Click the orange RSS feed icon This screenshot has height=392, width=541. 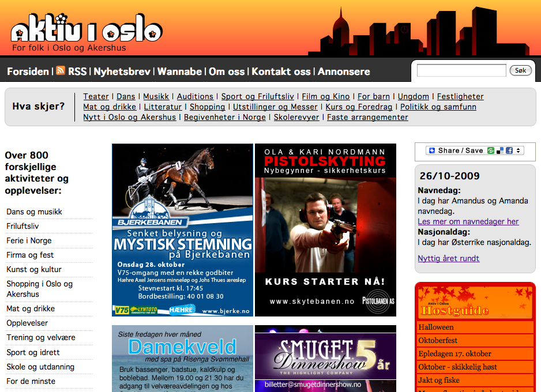pos(61,71)
